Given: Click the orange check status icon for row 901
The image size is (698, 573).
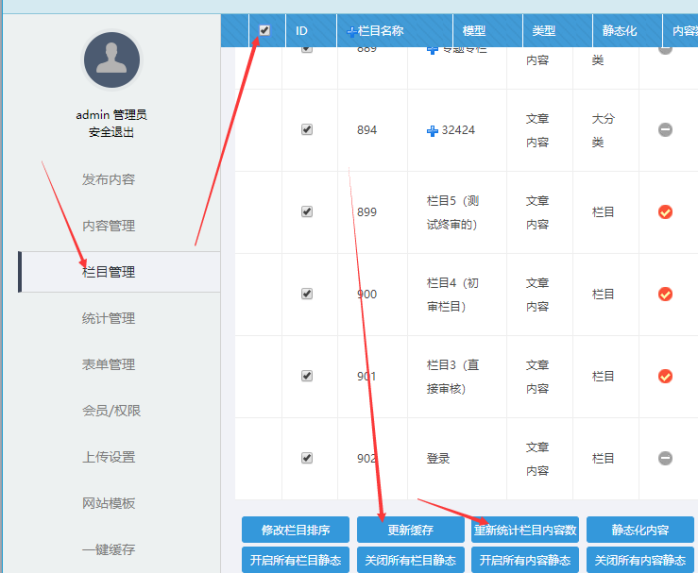Looking at the screenshot, I should [x=665, y=376].
